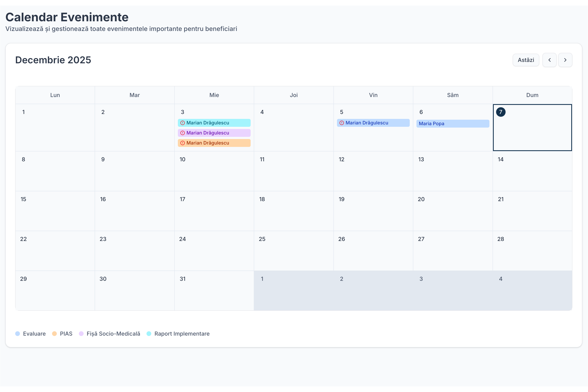Select the highlighted today circle on December 7
Image resolution: width=588 pixels, height=392 pixels.
click(501, 112)
